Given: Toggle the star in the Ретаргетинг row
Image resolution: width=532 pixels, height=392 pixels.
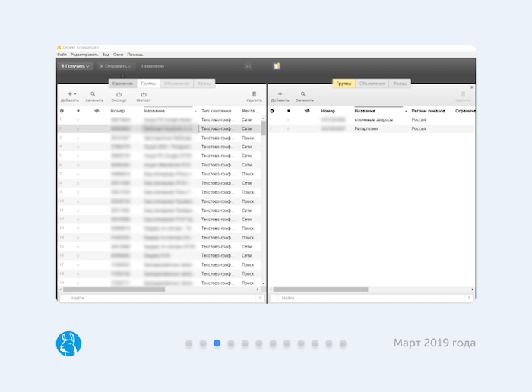Looking at the screenshot, I should click(x=288, y=129).
